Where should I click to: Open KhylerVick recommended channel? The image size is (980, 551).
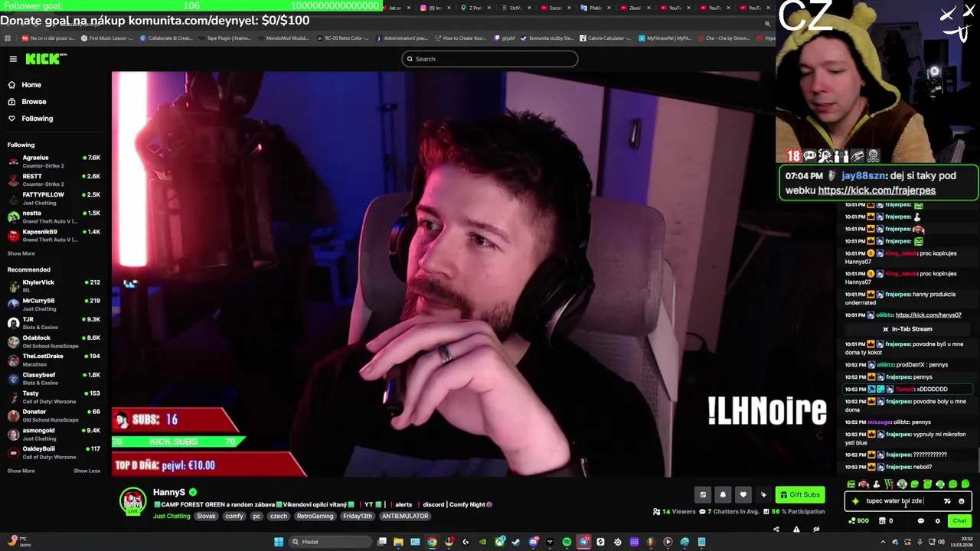[x=54, y=286]
